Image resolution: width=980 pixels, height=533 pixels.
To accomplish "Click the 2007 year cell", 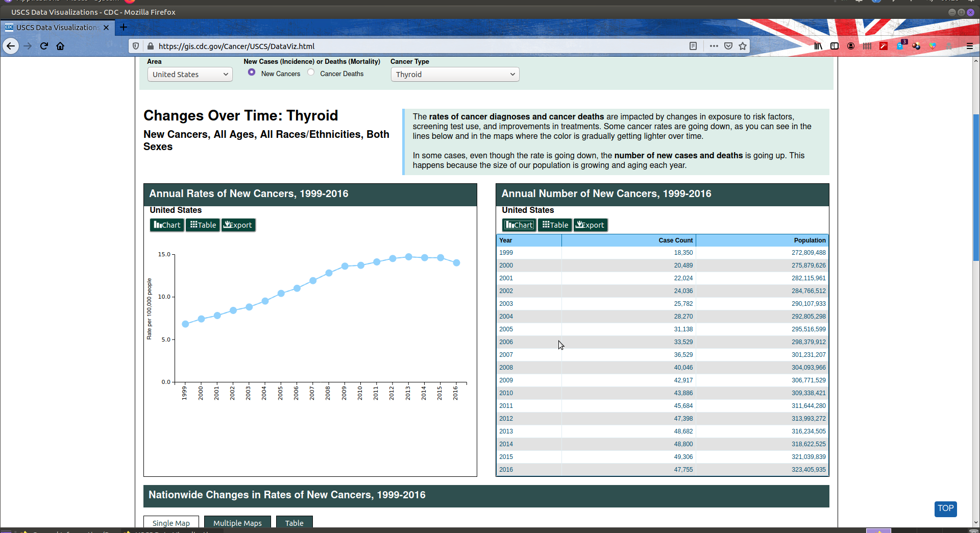I will click(529, 355).
